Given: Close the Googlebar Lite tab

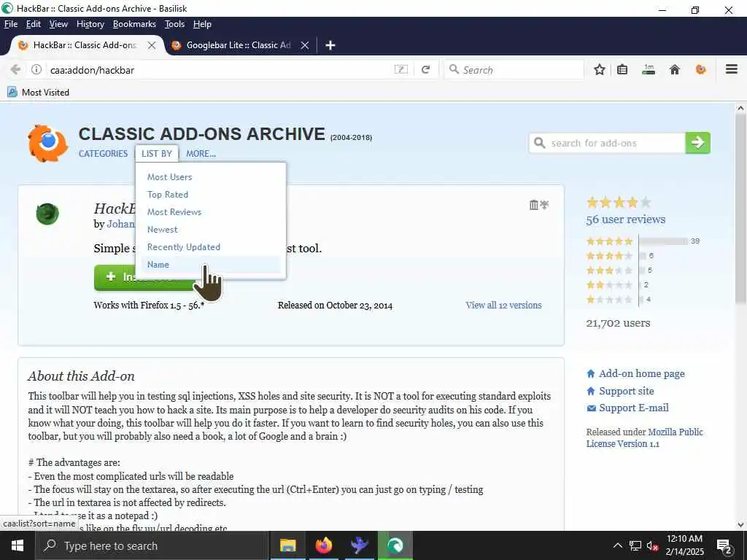Looking at the screenshot, I should 305,45.
